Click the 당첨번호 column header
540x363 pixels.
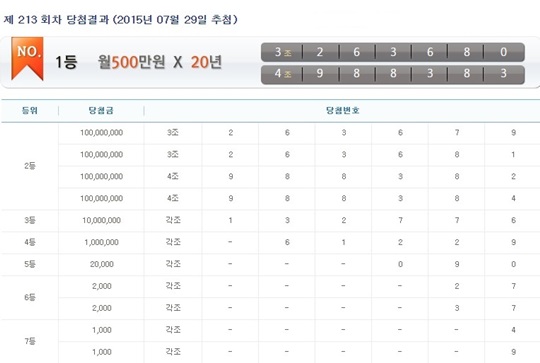pos(343,111)
